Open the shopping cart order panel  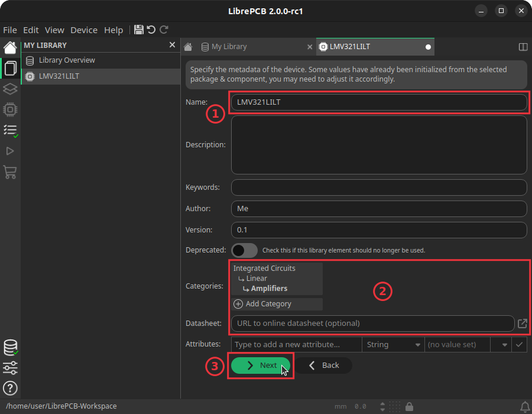(10, 172)
